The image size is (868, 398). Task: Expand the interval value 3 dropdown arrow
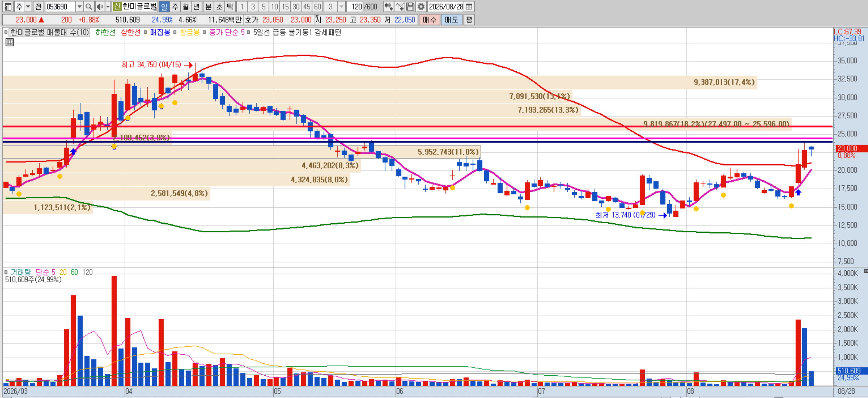(341, 6)
